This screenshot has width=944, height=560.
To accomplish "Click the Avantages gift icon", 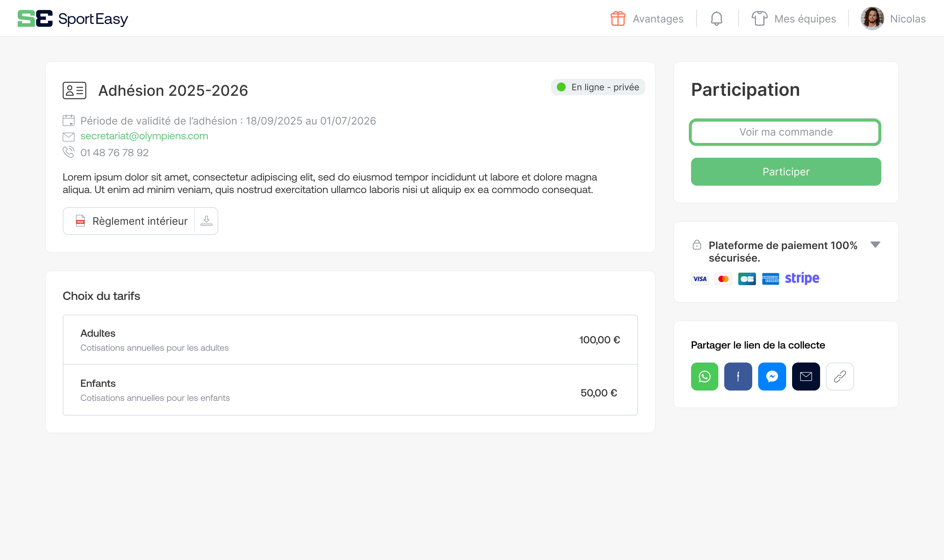I will tap(618, 18).
